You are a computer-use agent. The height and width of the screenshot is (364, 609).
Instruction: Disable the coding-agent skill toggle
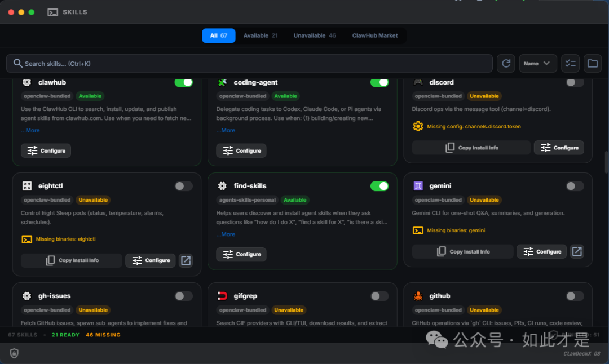pos(379,82)
